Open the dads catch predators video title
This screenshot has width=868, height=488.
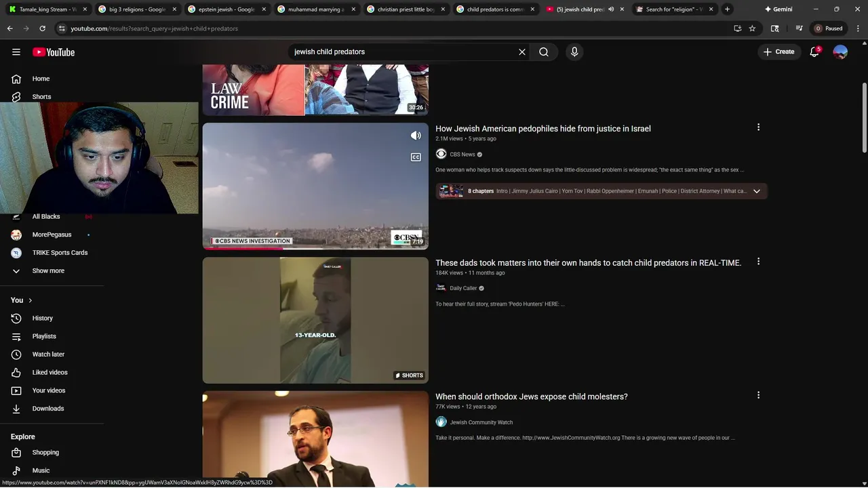(x=588, y=263)
